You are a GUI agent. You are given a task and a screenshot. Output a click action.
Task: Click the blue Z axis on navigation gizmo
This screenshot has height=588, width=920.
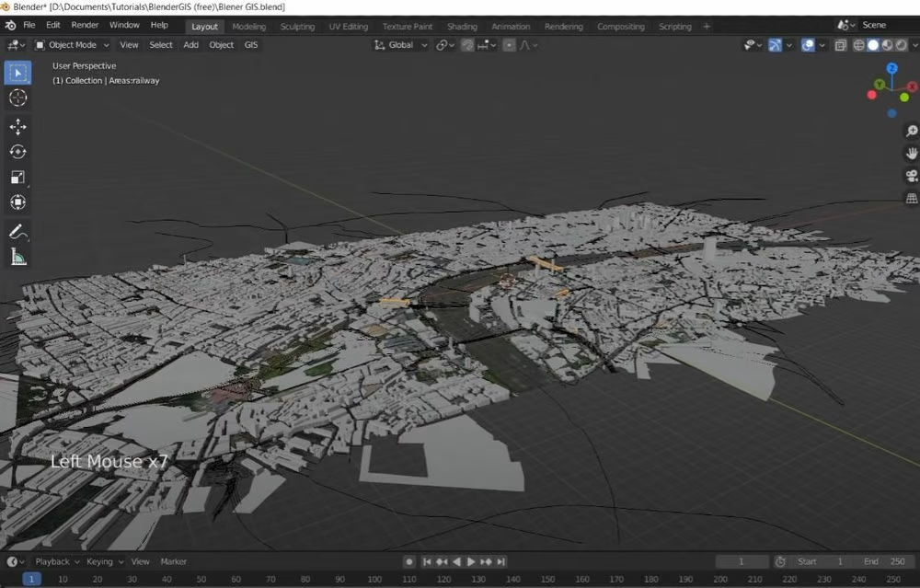pos(891,68)
